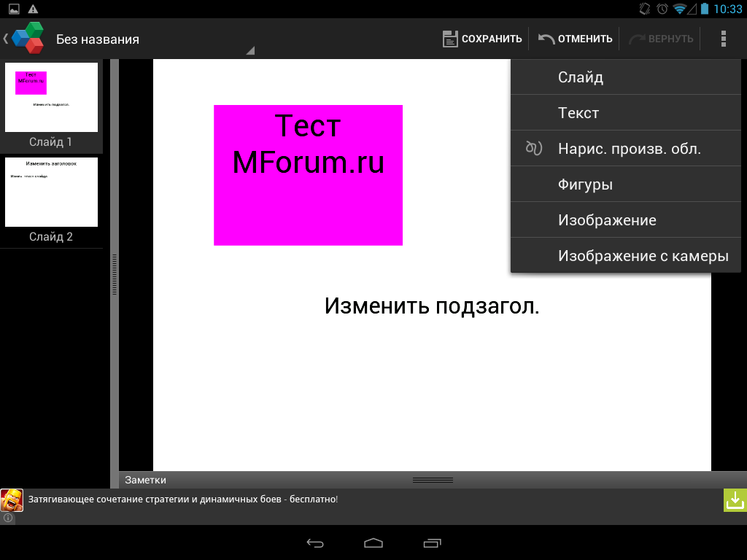The image size is (747, 560).
Task: Open the recent apps switcher
Action: coord(432,543)
